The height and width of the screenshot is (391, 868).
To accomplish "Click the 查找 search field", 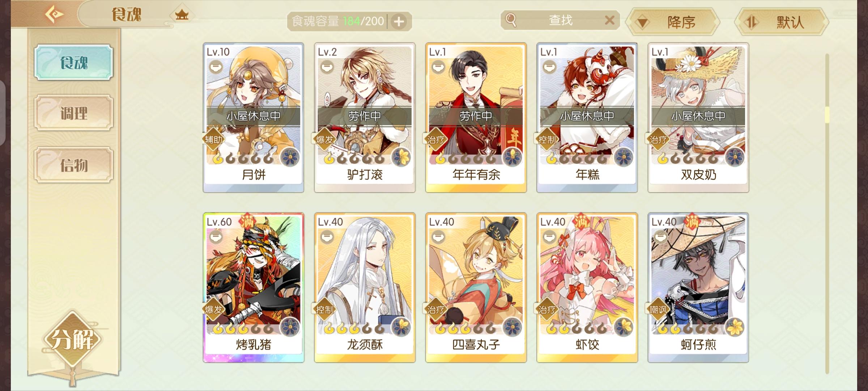I will (x=560, y=20).
